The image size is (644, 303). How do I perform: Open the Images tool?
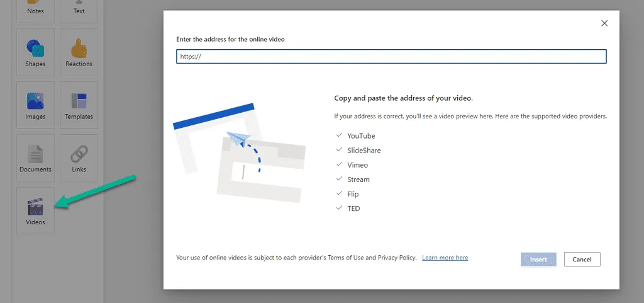tap(35, 101)
